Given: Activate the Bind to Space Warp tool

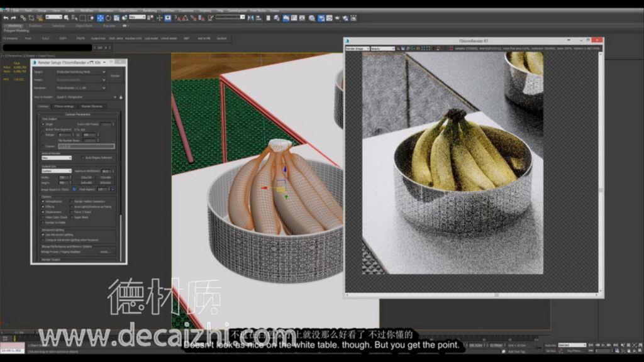Looking at the screenshot, I should tap(40, 18).
